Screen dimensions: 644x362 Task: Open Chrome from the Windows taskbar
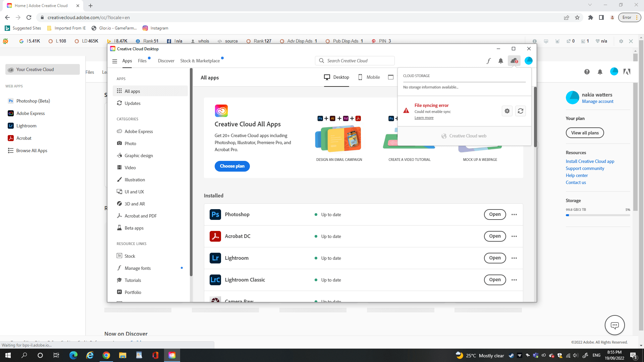106,355
